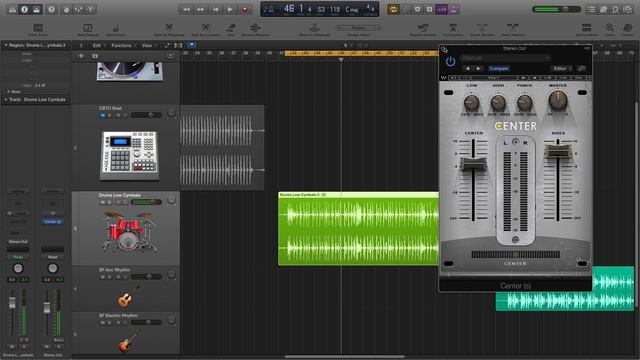Open the Quick Help question icon
The width and height of the screenshot is (640, 360).
(51, 9)
